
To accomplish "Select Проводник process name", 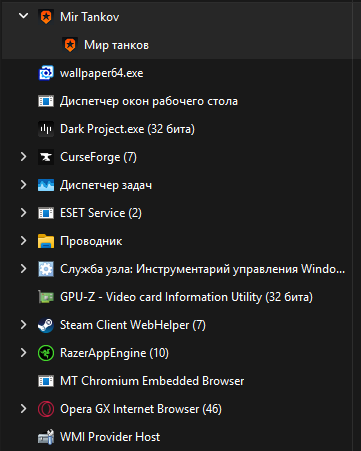I will 91,241.
